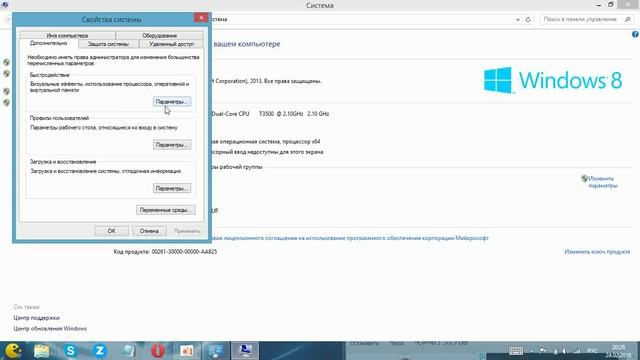Open the Защита системы tab
This screenshot has width=640, height=360.
click(108, 44)
